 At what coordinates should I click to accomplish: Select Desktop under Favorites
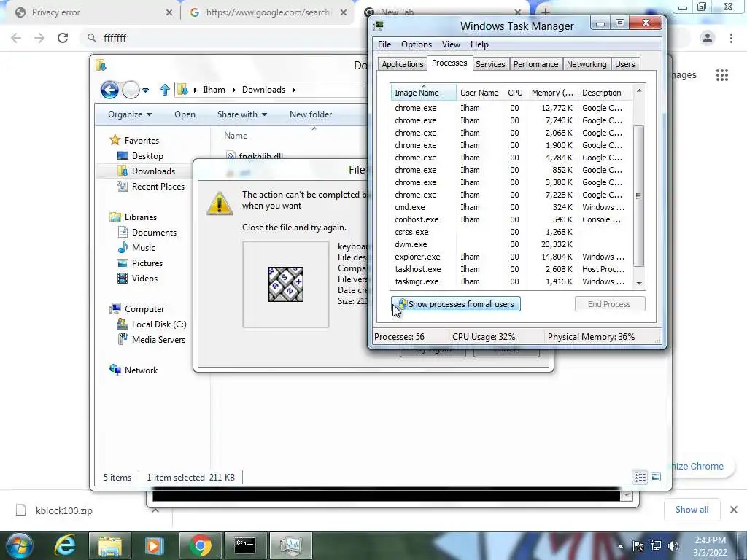(x=147, y=156)
